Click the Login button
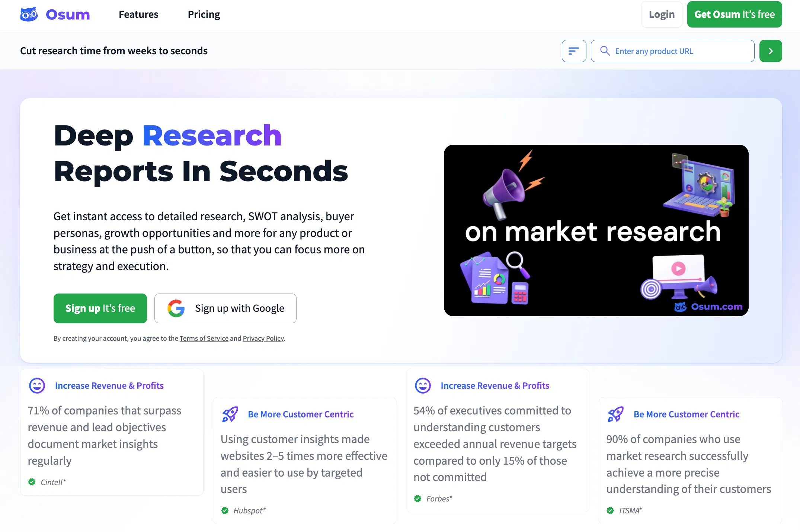 pyautogui.click(x=661, y=14)
